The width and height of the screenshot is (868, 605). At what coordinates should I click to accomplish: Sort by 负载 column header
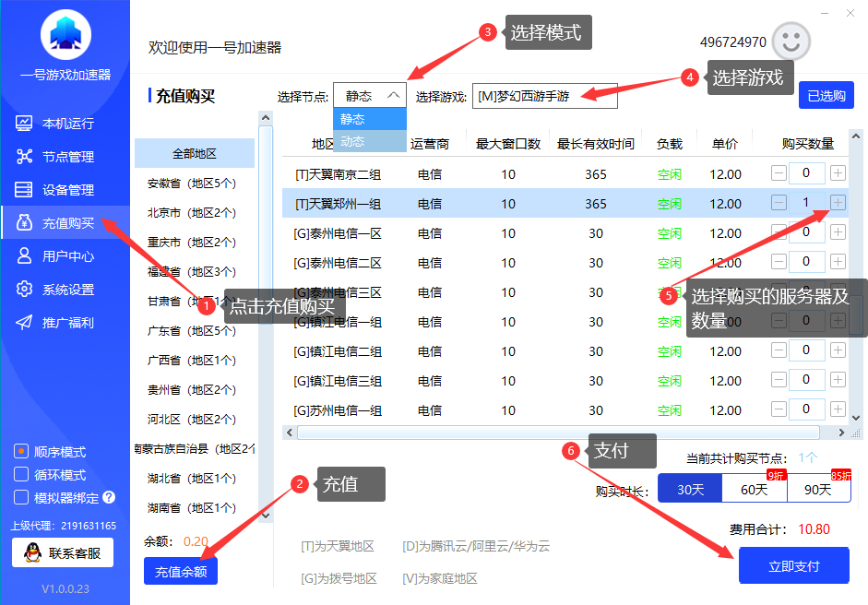[x=670, y=144]
